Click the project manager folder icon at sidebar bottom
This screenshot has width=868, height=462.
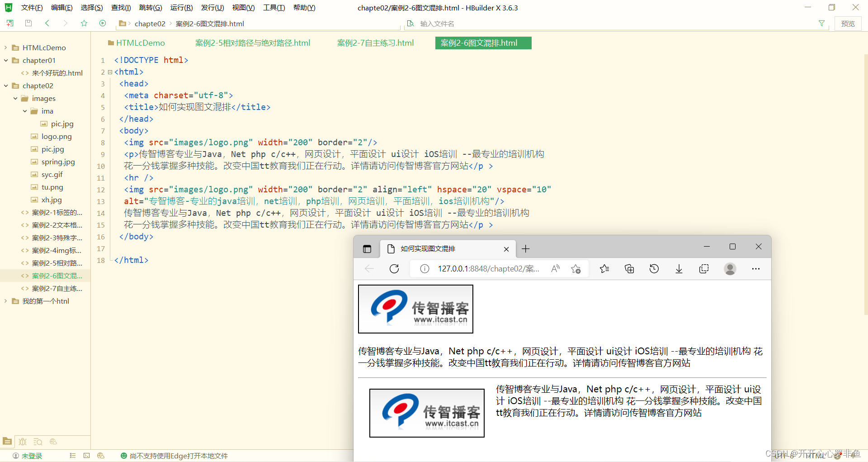[x=7, y=441]
